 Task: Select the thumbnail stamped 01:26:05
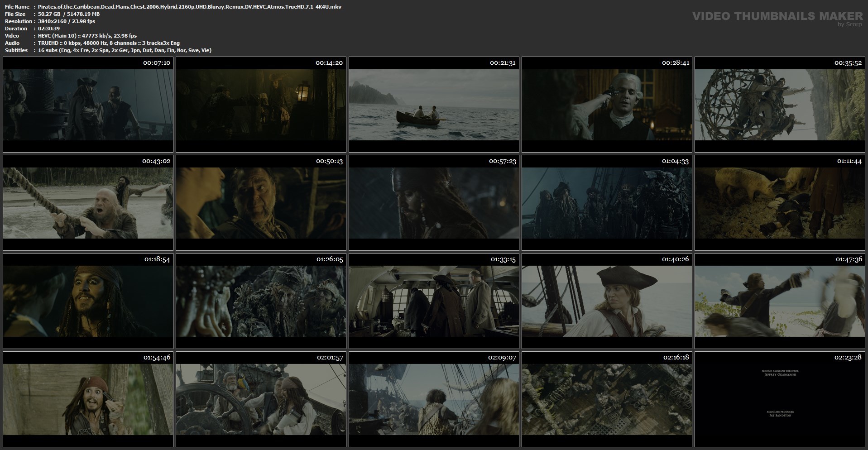pyautogui.click(x=261, y=301)
